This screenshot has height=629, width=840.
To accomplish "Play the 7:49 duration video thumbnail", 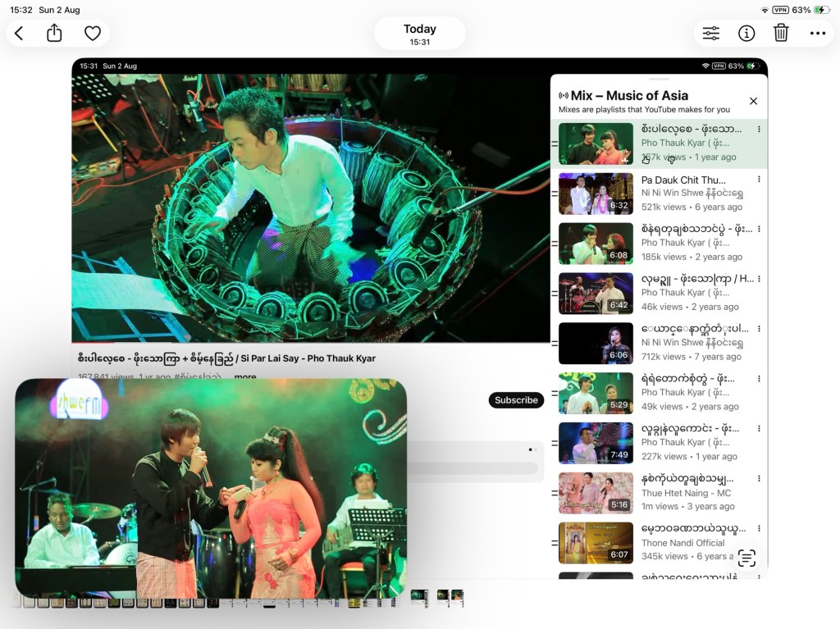I will 596,443.
